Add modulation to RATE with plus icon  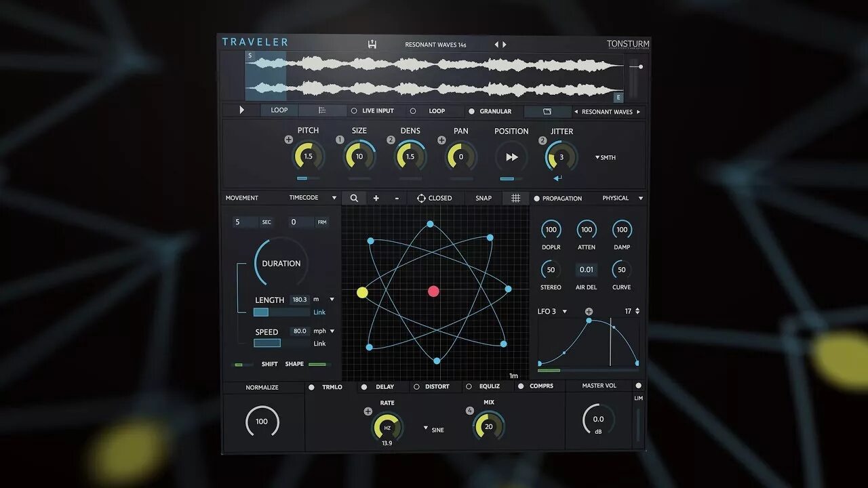click(368, 411)
